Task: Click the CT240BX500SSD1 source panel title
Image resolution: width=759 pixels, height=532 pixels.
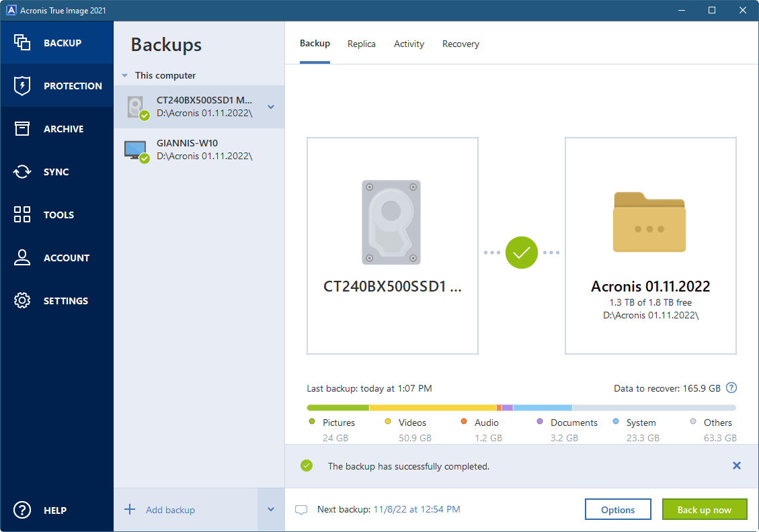Action: [392, 286]
